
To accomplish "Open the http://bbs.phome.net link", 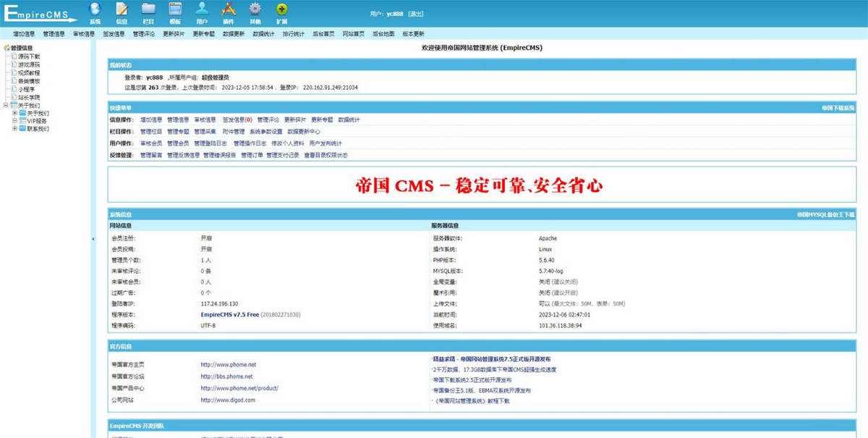I will [226, 376].
